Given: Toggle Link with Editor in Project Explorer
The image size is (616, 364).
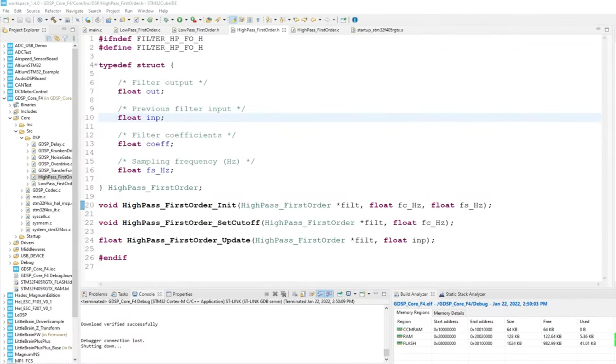Looking at the screenshot, I should [57, 38].
